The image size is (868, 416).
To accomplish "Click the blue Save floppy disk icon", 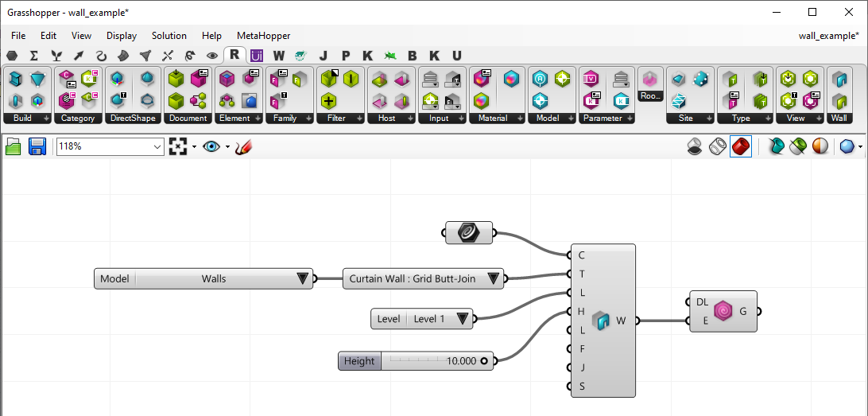I will (x=37, y=147).
